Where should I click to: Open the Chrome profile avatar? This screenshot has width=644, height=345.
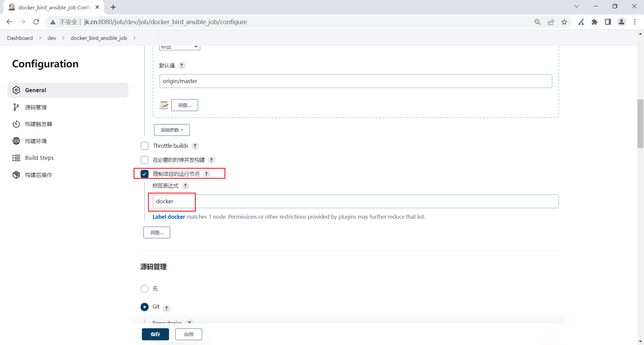(x=622, y=22)
